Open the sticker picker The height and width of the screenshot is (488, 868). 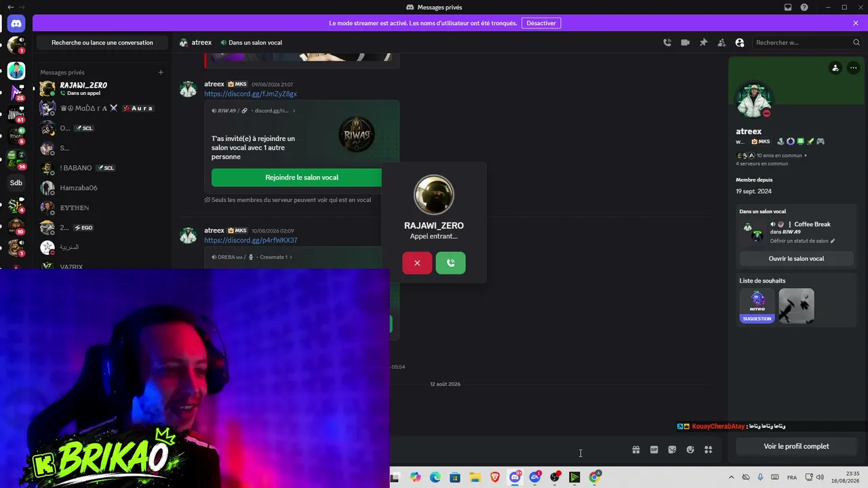672,449
